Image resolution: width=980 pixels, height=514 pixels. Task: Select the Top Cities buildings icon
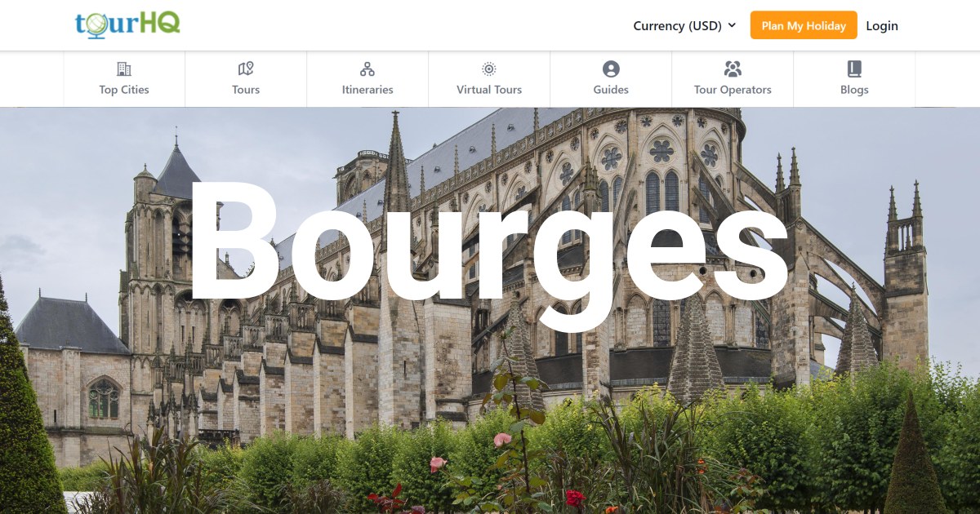point(123,69)
